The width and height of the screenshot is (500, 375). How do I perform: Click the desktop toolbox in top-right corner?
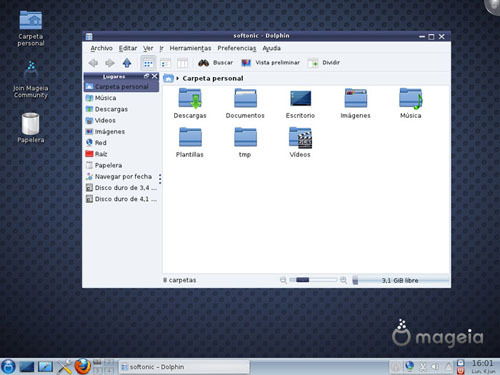tap(492, 7)
